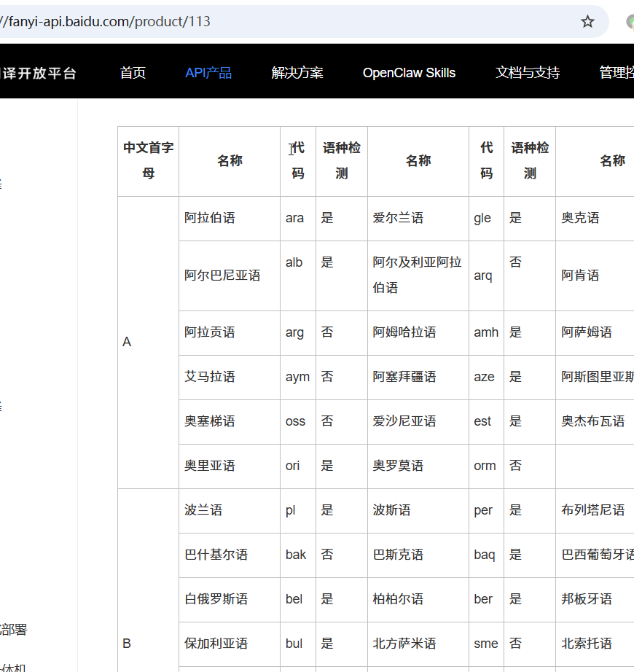Select the code cell aze
This screenshot has height=672, width=634.
[487, 378]
